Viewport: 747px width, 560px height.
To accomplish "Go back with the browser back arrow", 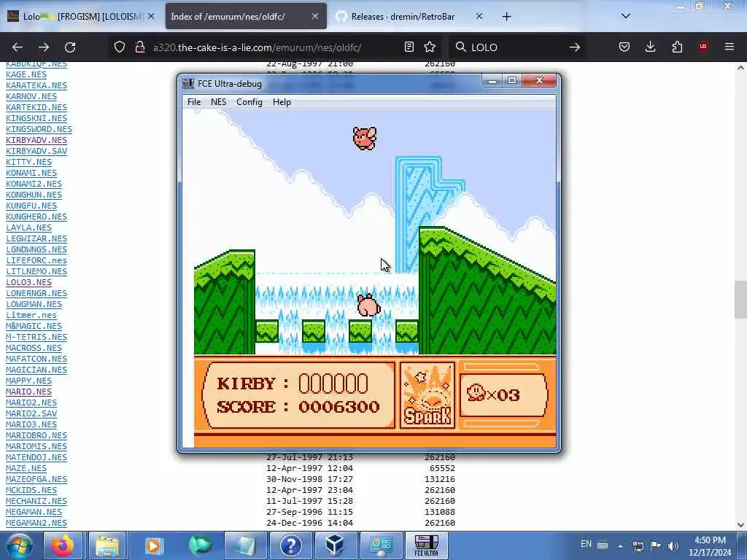I will pyautogui.click(x=18, y=47).
